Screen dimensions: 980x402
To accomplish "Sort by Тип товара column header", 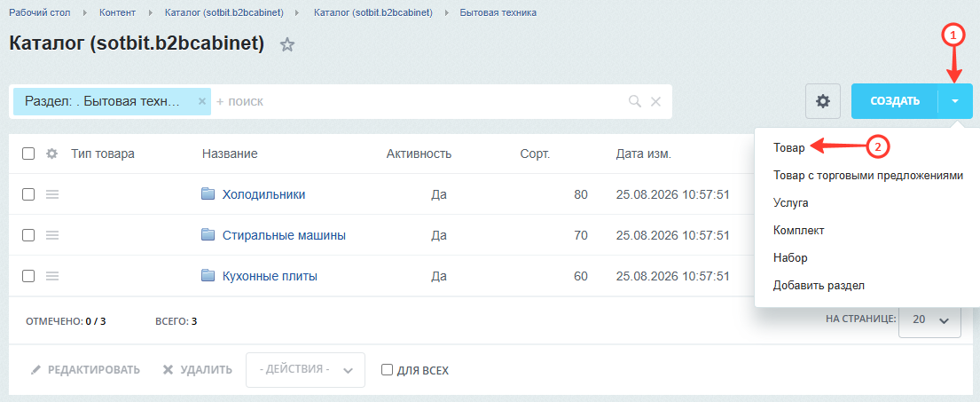I will pyautogui.click(x=103, y=154).
